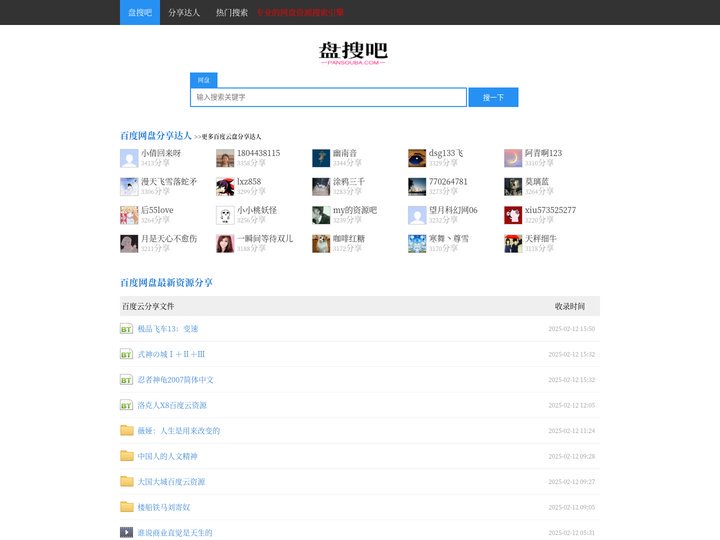
Task: Open profile name link 770264781
Action: tap(448, 181)
